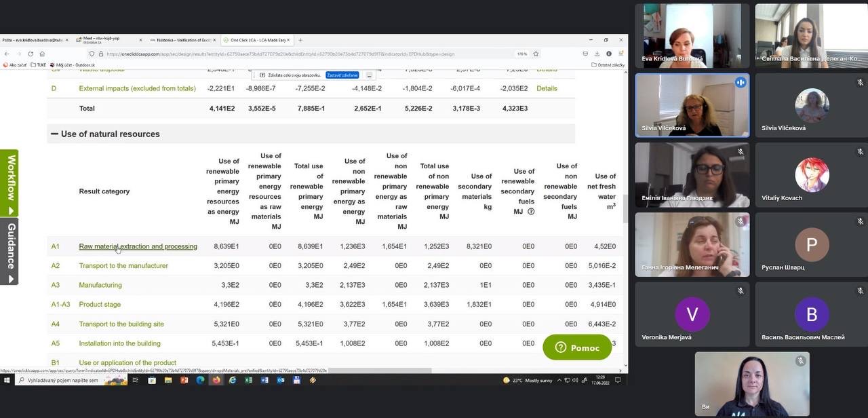Open the Raw material extraction and processing link
The width and height of the screenshot is (868, 418).
click(x=138, y=246)
